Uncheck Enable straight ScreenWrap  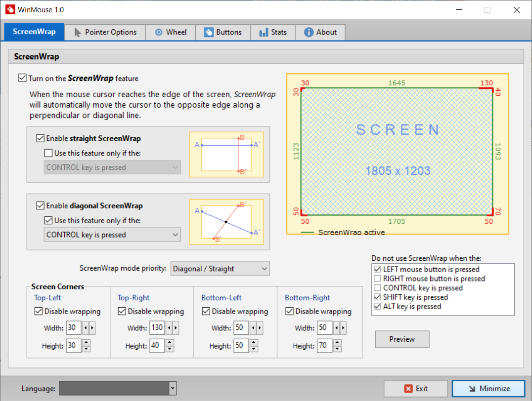[41, 138]
